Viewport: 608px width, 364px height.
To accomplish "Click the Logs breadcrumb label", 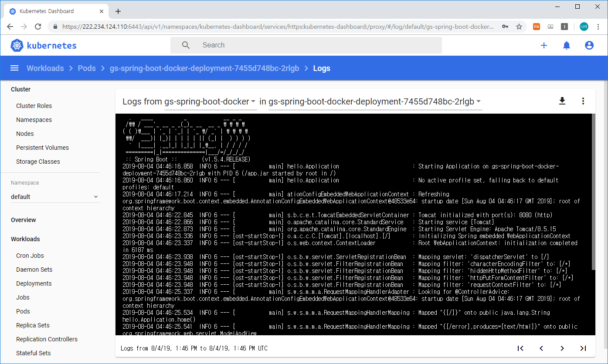I will tap(322, 68).
